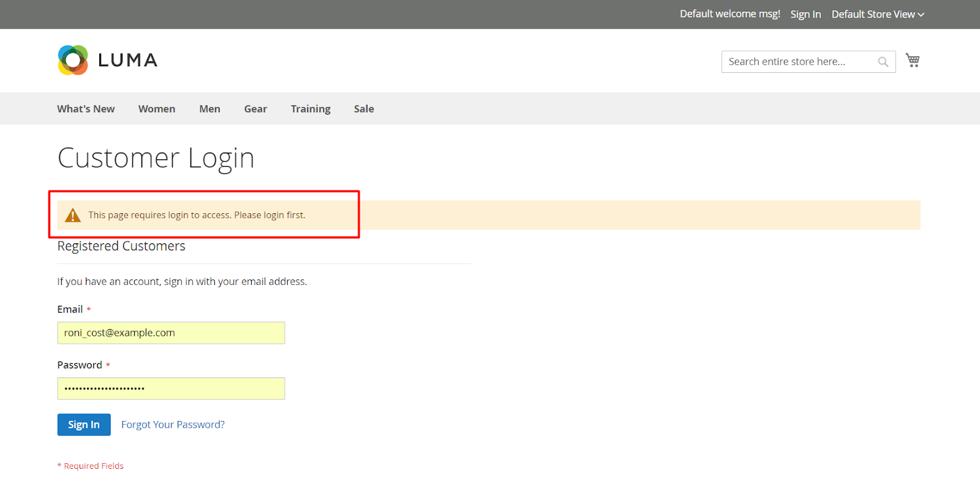Open the Men category menu

(209, 109)
